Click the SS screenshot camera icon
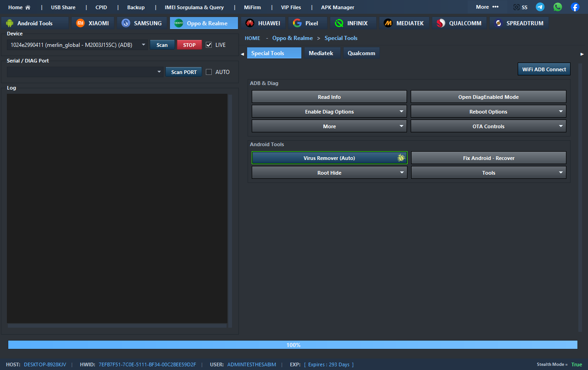 (x=517, y=7)
